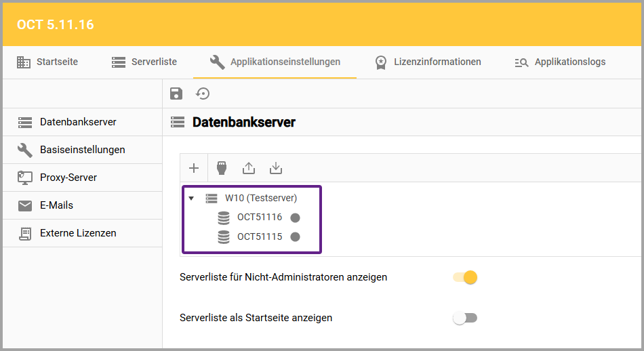Click the export upload icon
The height and width of the screenshot is (351, 644).
tap(249, 168)
